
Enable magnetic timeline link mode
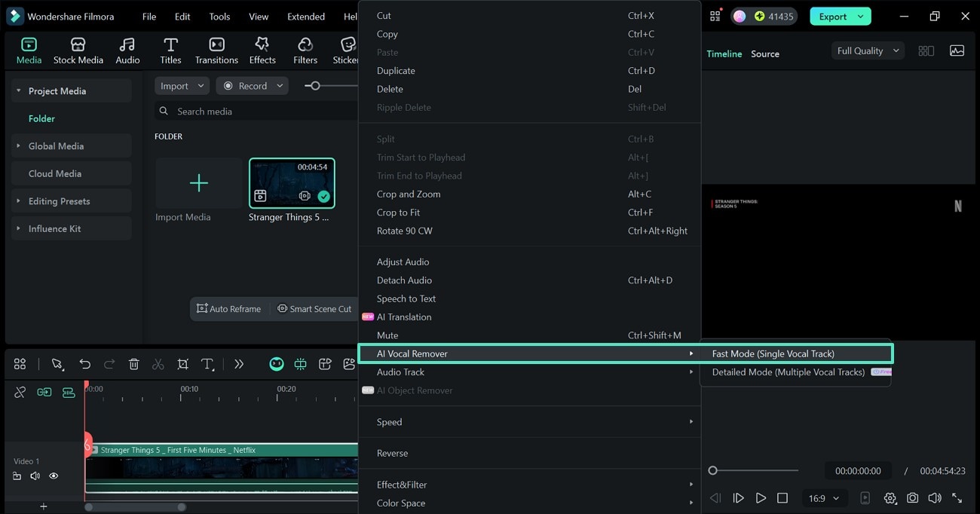click(x=44, y=392)
